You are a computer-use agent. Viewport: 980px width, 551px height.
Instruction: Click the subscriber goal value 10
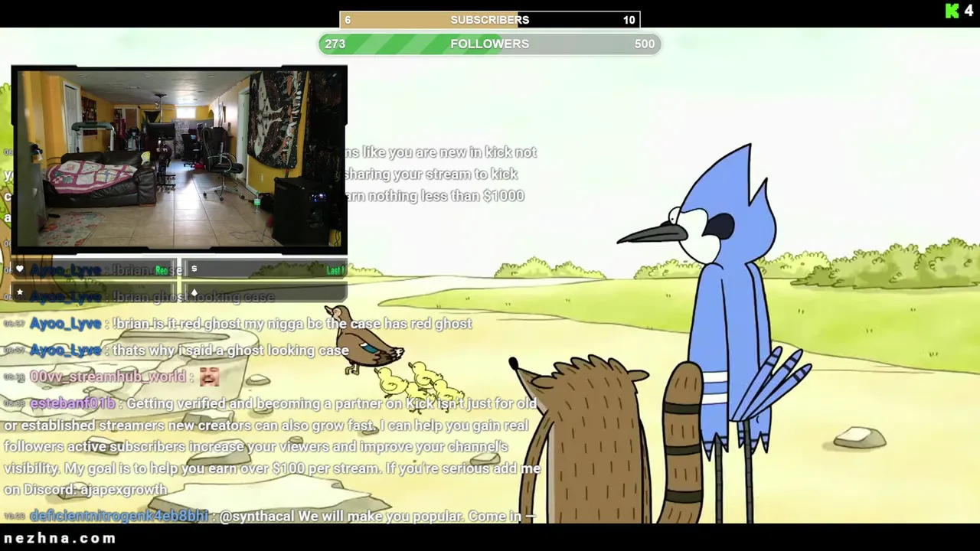(x=629, y=20)
